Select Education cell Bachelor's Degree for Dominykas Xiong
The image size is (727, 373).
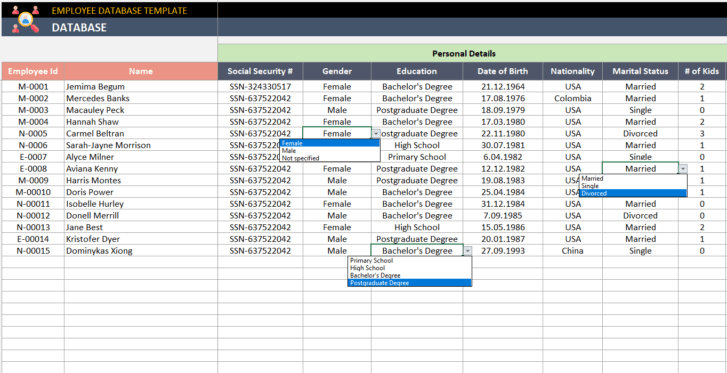point(417,251)
